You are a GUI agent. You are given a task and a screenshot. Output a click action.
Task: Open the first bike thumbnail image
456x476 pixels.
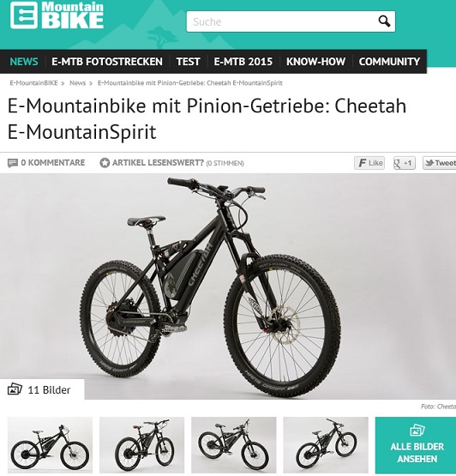50,445
